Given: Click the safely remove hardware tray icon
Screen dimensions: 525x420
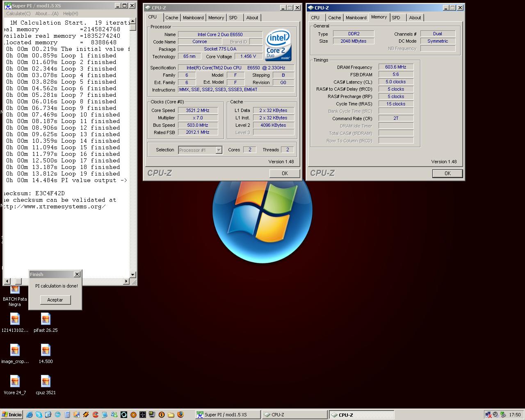Looking at the screenshot, I should pyautogui.click(x=503, y=415).
